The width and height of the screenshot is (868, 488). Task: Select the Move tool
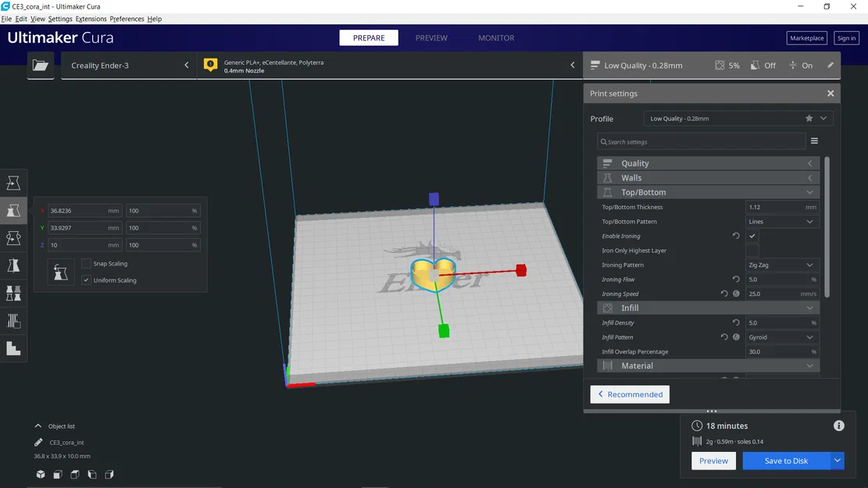click(13, 183)
